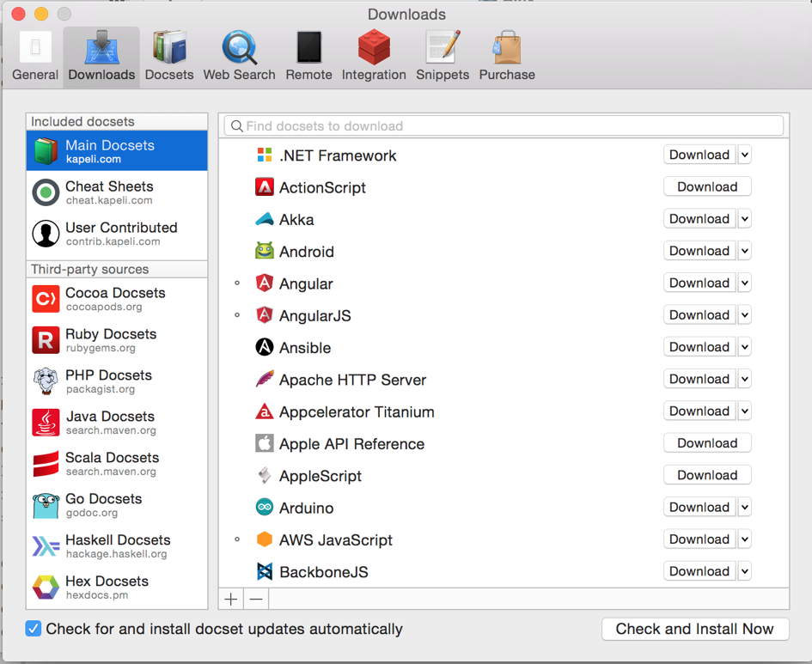Image resolution: width=812 pixels, height=664 pixels.
Task: Click the Appcelerator Titanium triangle icon
Action: pos(265,411)
